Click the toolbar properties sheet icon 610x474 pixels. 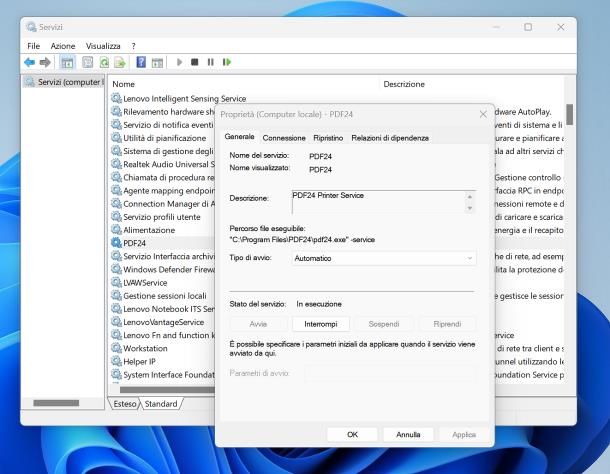(x=88, y=62)
